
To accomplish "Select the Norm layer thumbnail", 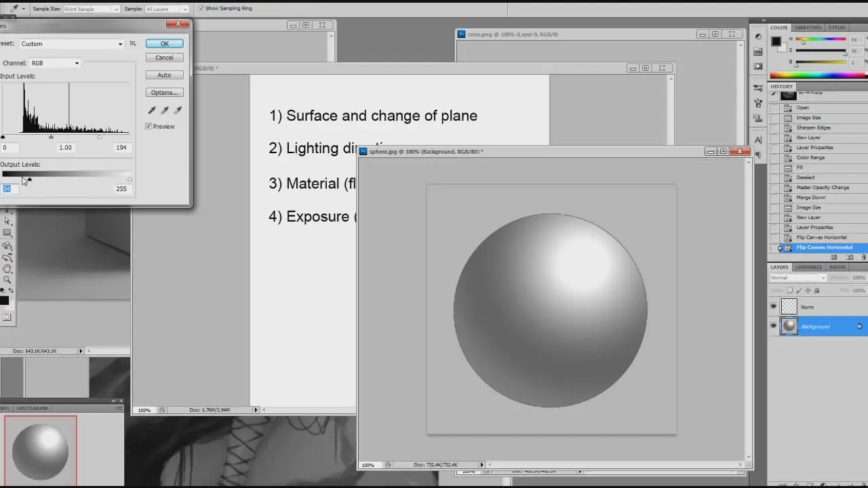I will click(x=789, y=307).
